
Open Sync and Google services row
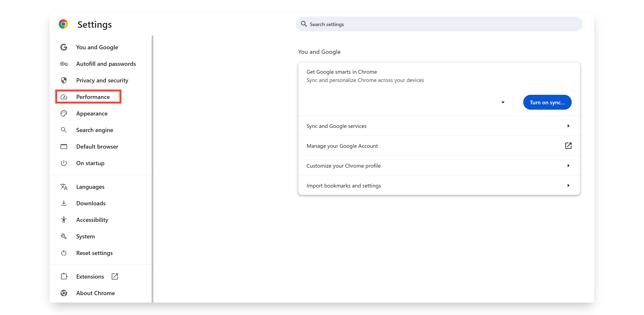(x=439, y=126)
